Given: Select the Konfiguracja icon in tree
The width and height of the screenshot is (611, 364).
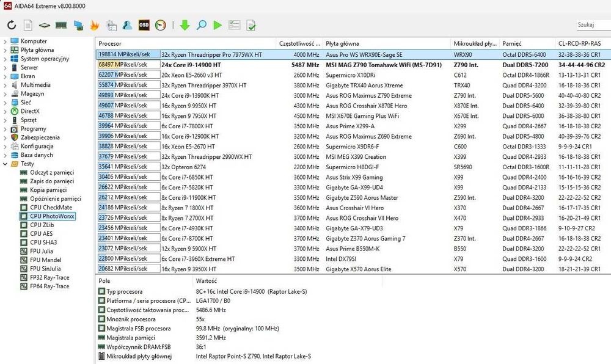Looking at the screenshot, I should [15, 146].
